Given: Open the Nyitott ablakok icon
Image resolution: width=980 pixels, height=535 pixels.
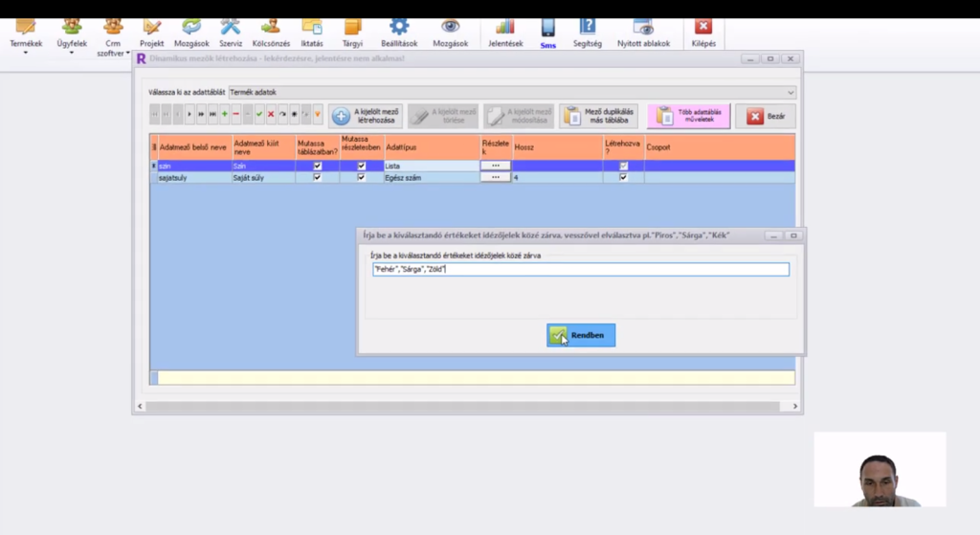Looking at the screenshot, I should click(x=643, y=28).
